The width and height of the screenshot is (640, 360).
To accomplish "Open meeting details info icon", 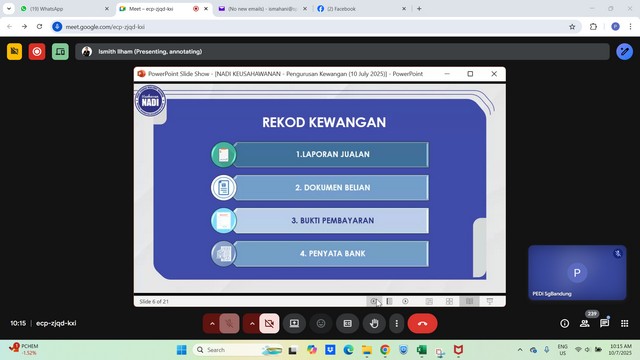I will click(x=564, y=323).
